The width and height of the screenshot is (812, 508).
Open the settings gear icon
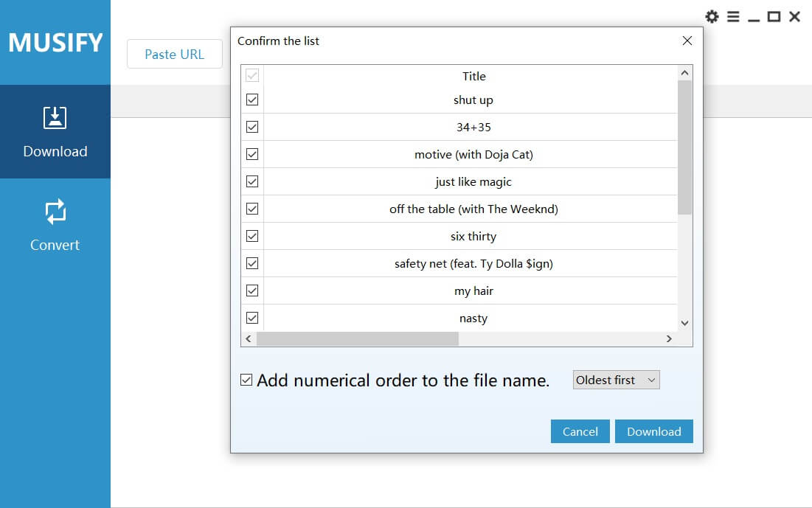(712, 16)
